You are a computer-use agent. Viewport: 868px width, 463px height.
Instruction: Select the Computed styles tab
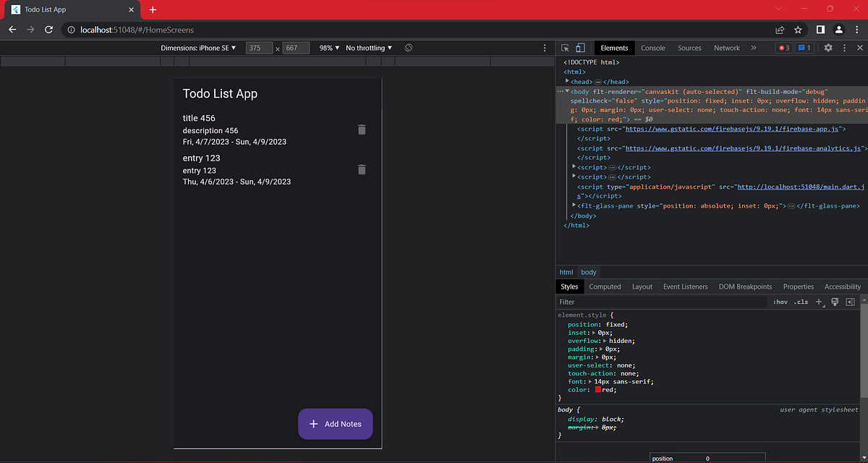(605, 286)
